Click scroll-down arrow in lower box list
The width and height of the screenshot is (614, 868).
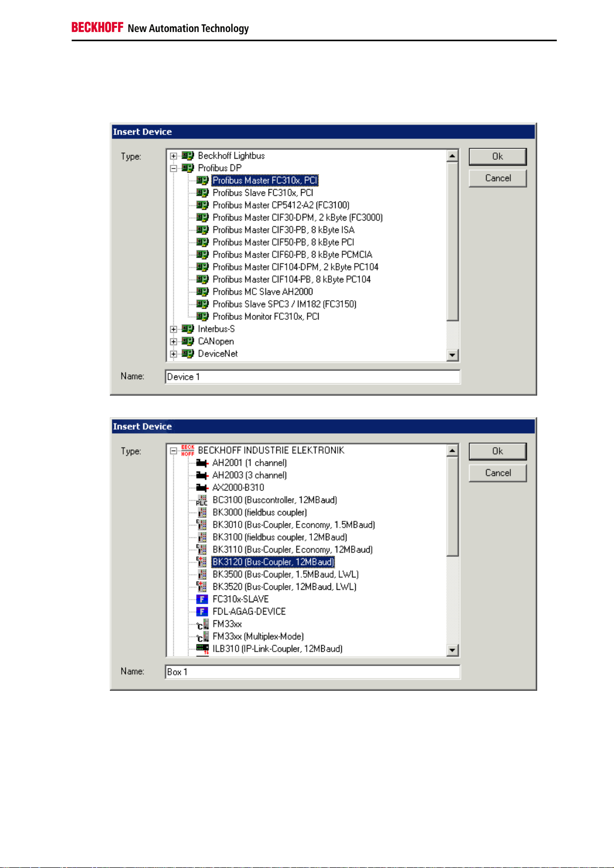click(x=453, y=650)
